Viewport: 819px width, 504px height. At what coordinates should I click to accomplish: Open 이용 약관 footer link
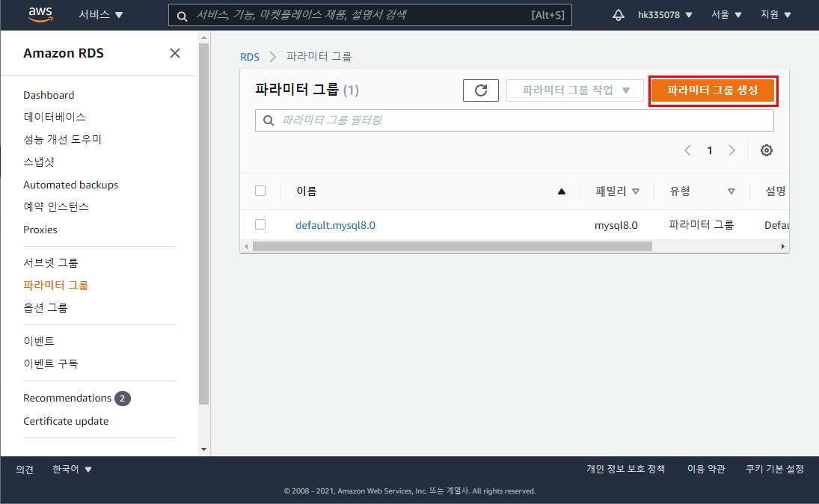point(706,469)
